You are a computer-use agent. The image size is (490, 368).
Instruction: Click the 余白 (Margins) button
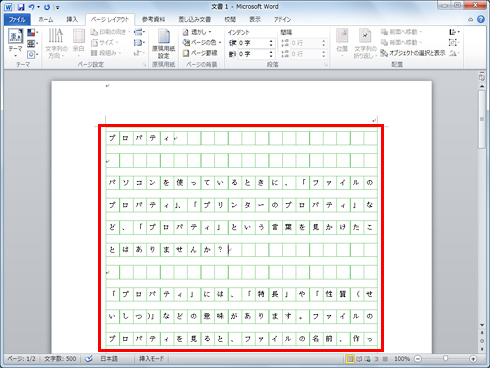(x=79, y=43)
